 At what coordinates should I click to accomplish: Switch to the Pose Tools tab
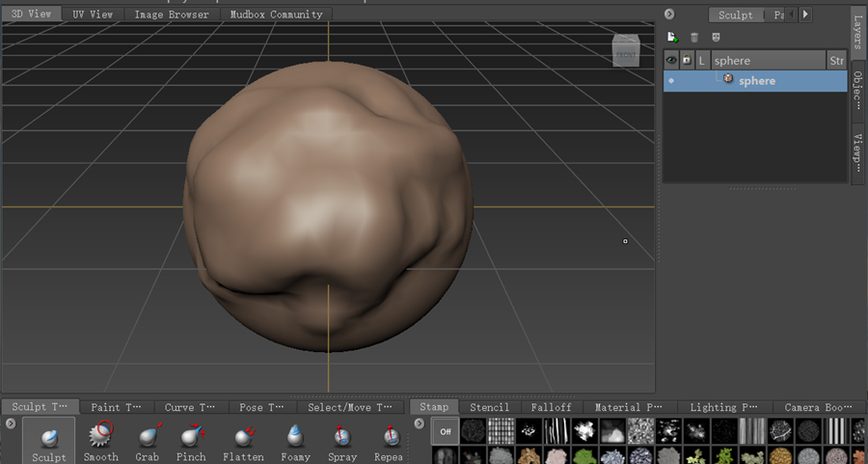tap(261, 407)
